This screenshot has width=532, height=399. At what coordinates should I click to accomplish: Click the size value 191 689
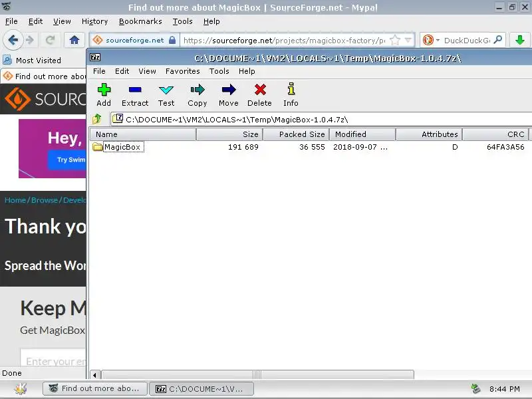point(243,147)
